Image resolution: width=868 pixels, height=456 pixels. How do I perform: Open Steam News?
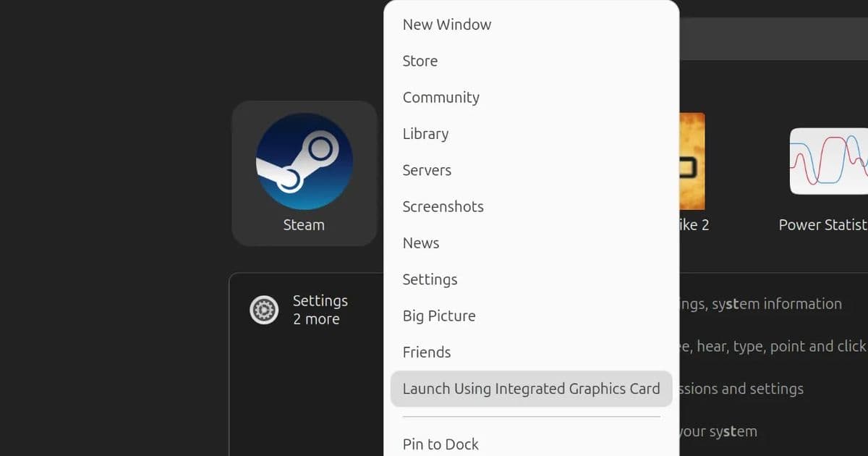420,242
